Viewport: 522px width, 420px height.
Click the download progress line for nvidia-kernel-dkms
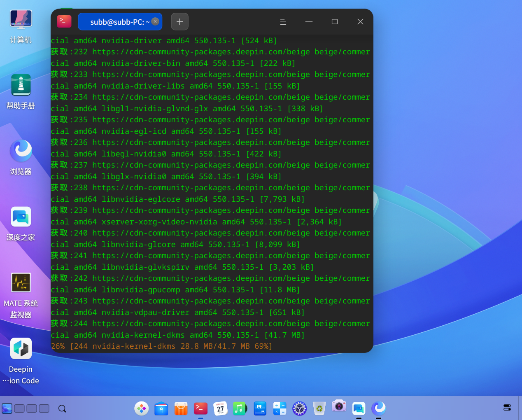(x=162, y=346)
